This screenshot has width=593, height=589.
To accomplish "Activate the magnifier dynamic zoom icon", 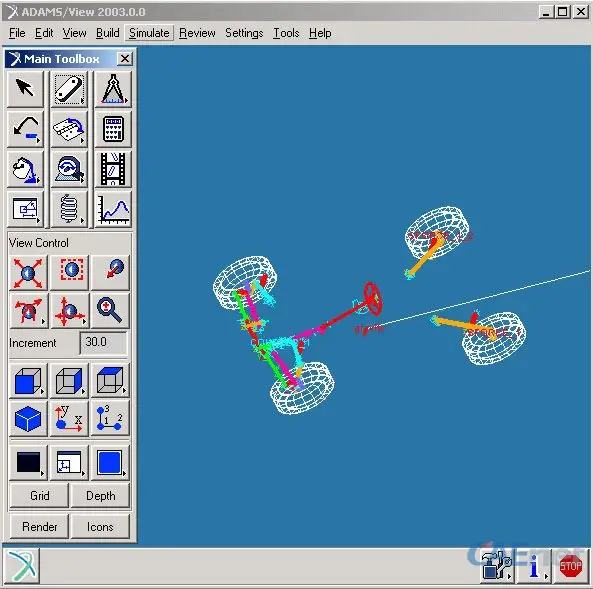I will tap(110, 310).
